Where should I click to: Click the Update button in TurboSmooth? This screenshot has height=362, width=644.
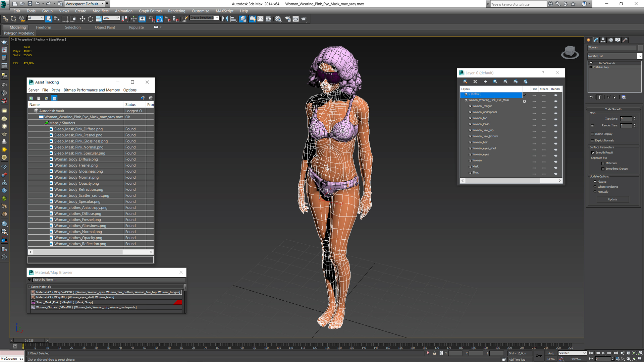pyautogui.click(x=612, y=199)
